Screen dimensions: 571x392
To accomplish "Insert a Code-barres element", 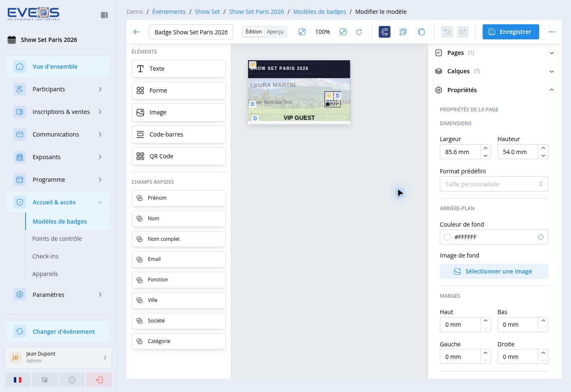I will (178, 134).
